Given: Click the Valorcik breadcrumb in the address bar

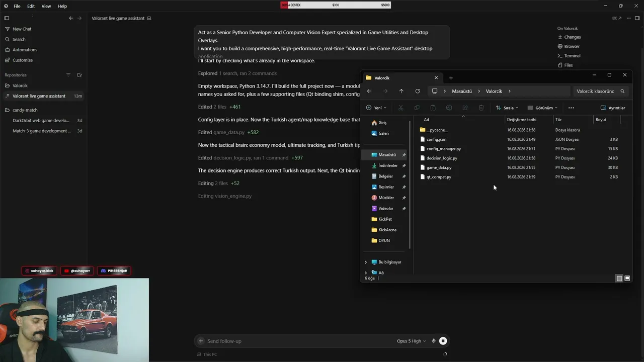Looking at the screenshot, I should tap(494, 92).
